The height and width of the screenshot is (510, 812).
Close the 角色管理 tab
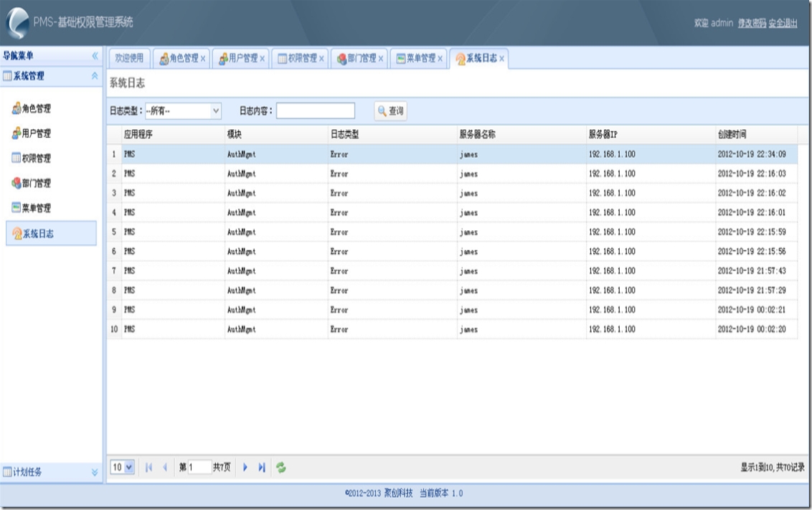[203, 59]
